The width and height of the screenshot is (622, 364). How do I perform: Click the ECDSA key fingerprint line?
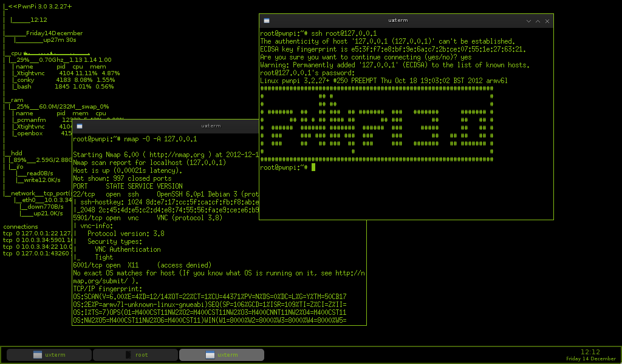pyautogui.click(x=392, y=49)
